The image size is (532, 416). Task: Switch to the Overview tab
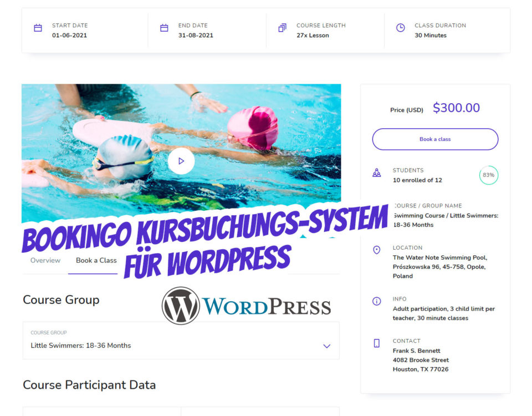click(x=45, y=261)
